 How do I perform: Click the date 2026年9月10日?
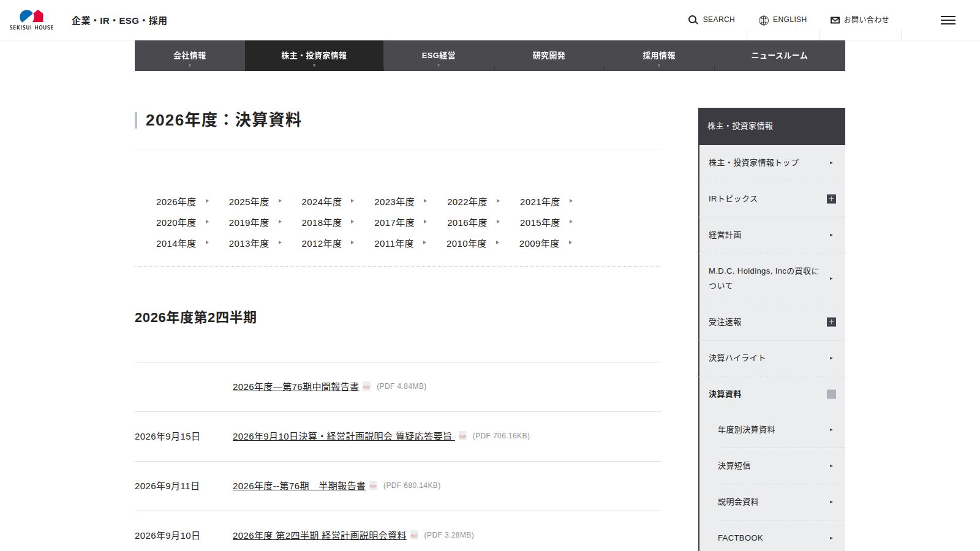167,536
